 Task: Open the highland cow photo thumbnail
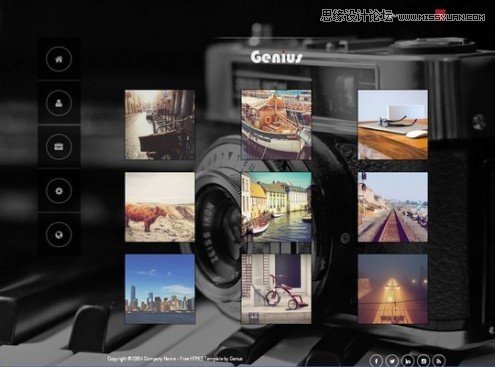[160, 207]
